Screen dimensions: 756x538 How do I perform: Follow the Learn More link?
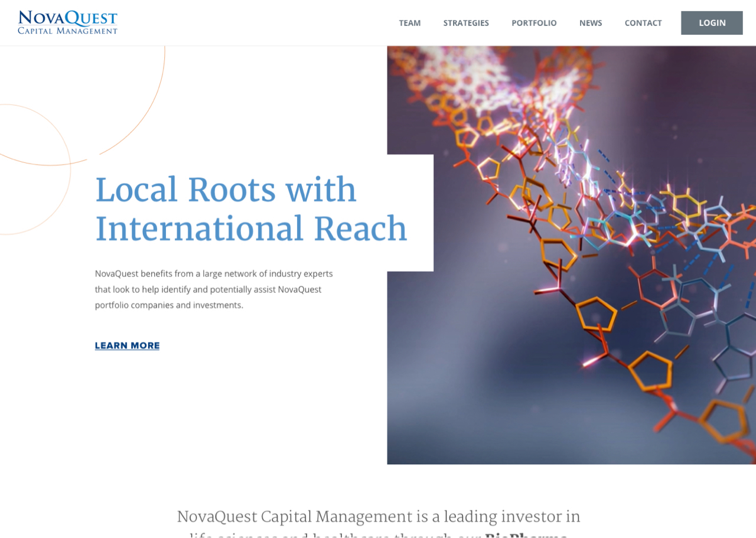(x=128, y=345)
